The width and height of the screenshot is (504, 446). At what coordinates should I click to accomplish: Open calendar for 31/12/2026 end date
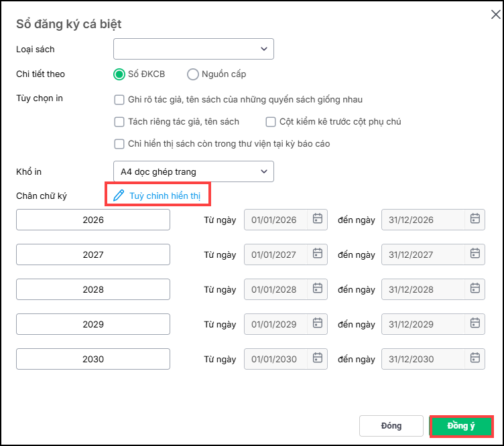[x=475, y=219]
